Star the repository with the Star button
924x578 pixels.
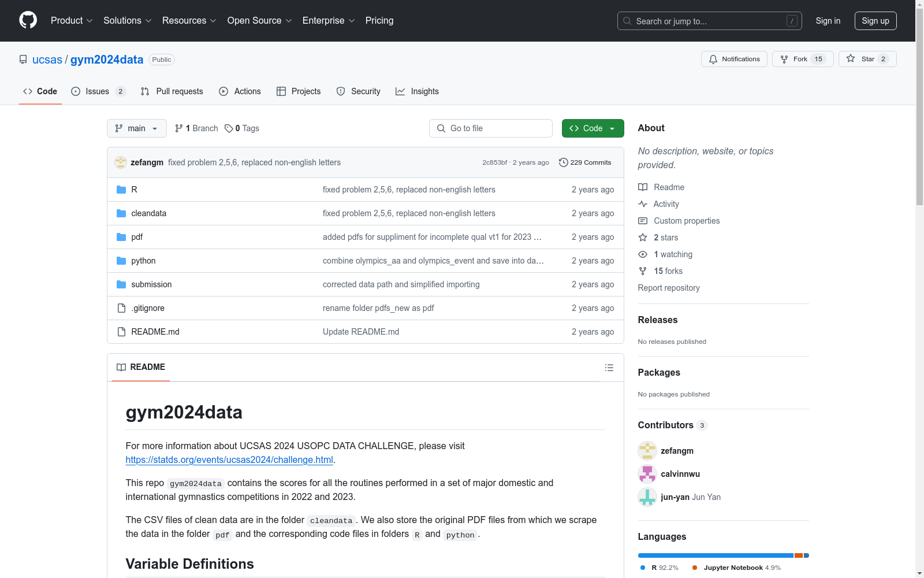click(x=867, y=59)
